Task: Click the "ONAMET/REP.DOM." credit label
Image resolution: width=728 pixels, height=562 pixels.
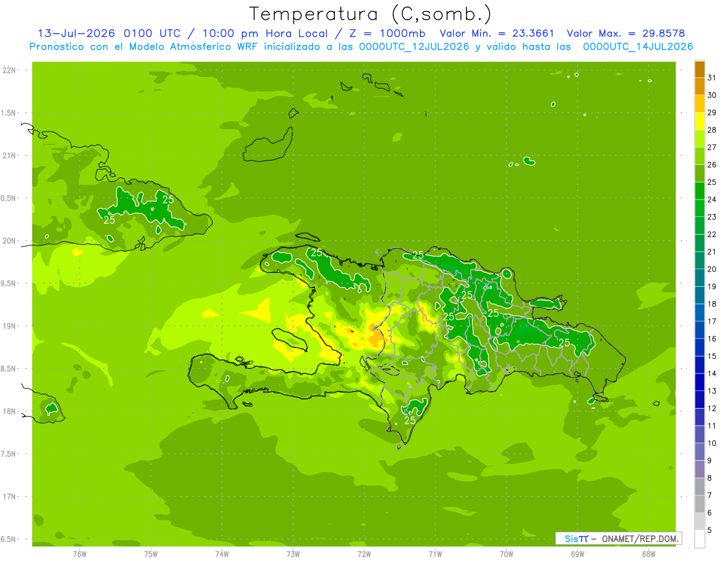Action: pos(640,538)
